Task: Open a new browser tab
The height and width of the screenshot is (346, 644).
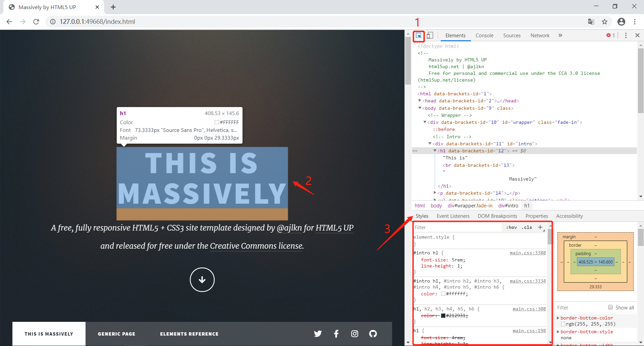Action: pos(113,7)
